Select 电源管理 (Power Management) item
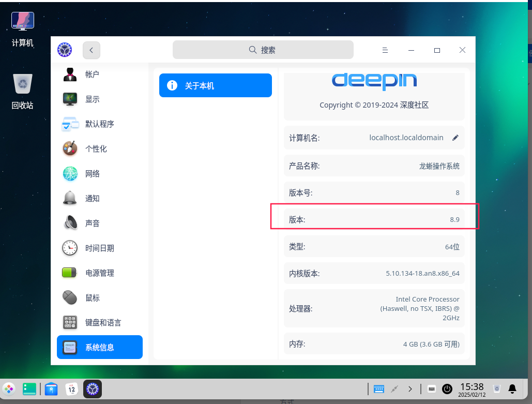Viewport: 532px width, 404px height. click(99, 273)
